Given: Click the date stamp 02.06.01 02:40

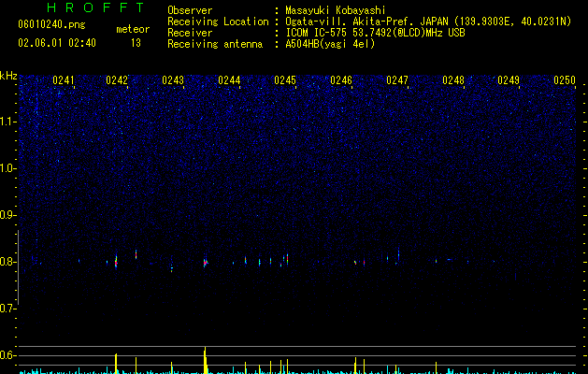Looking at the screenshot, I should (57, 43).
